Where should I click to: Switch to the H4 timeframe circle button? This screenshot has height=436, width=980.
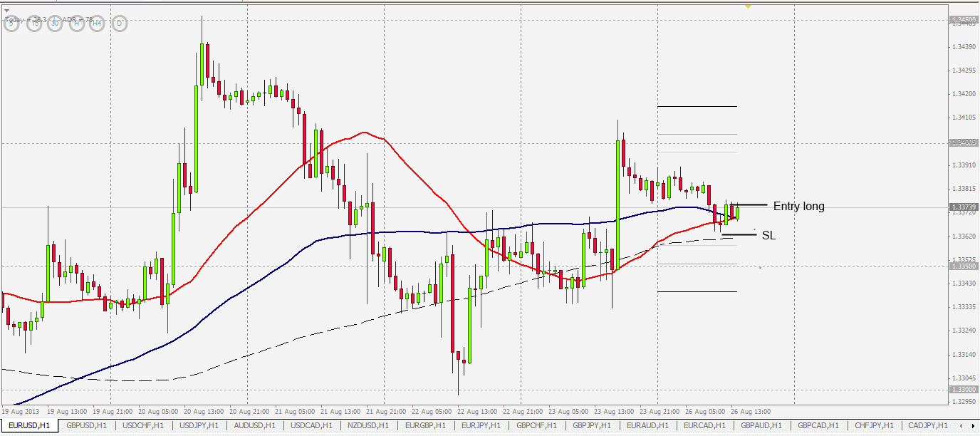point(98,24)
